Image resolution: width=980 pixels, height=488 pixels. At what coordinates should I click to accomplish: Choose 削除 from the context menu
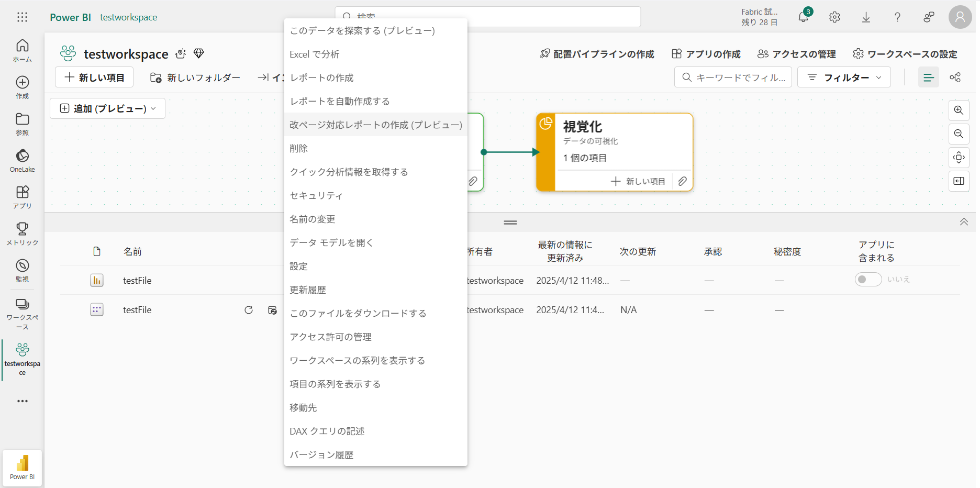376,148
